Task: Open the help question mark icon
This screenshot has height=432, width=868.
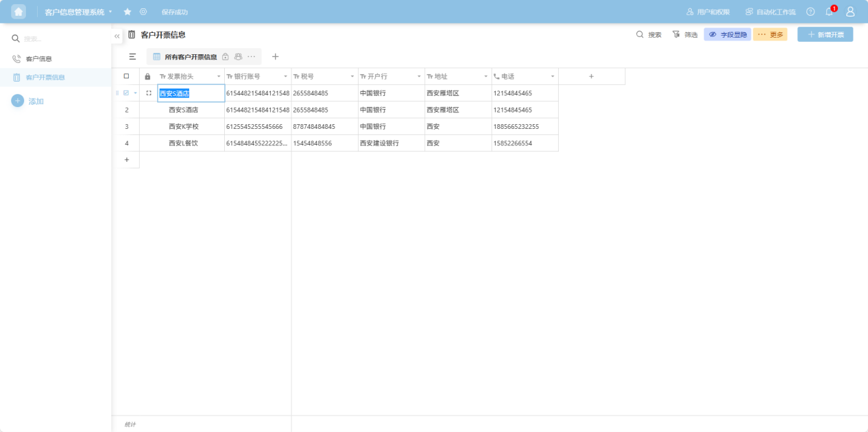Action: click(810, 12)
